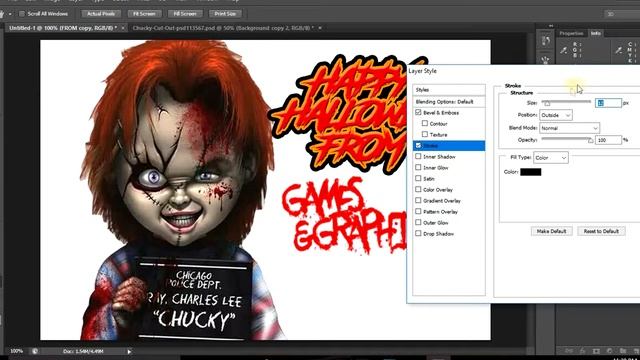The width and height of the screenshot is (640, 360).
Task: Click the Fit Screen button
Action: [144, 14]
